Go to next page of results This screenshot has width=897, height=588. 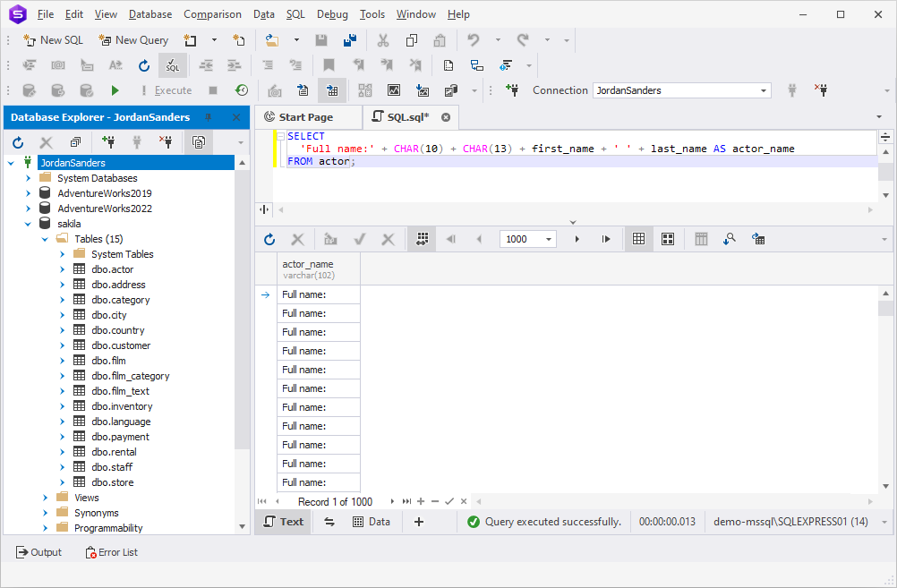click(x=577, y=239)
